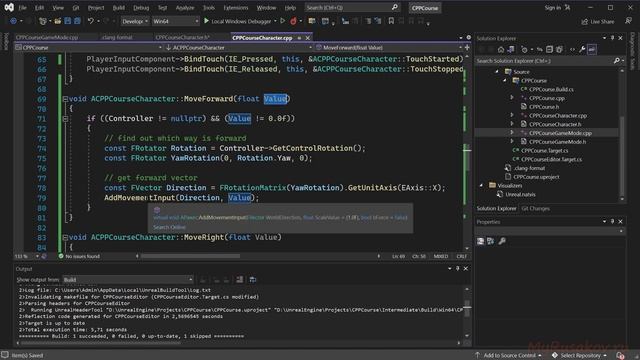This screenshot has height=360, width=640.
Task: Collapse the if block at line 71
Action: [65, 118]
